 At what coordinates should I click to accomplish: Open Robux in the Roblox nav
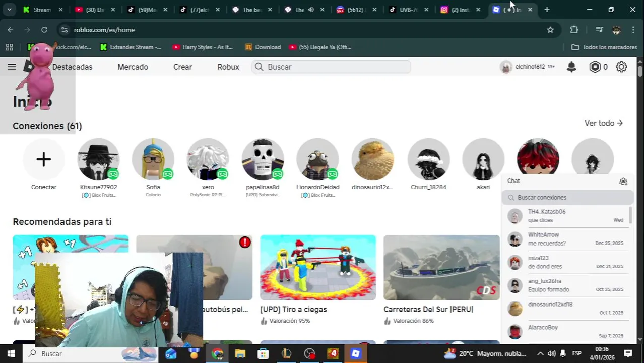pyautogui.click(x=228, y=67)
